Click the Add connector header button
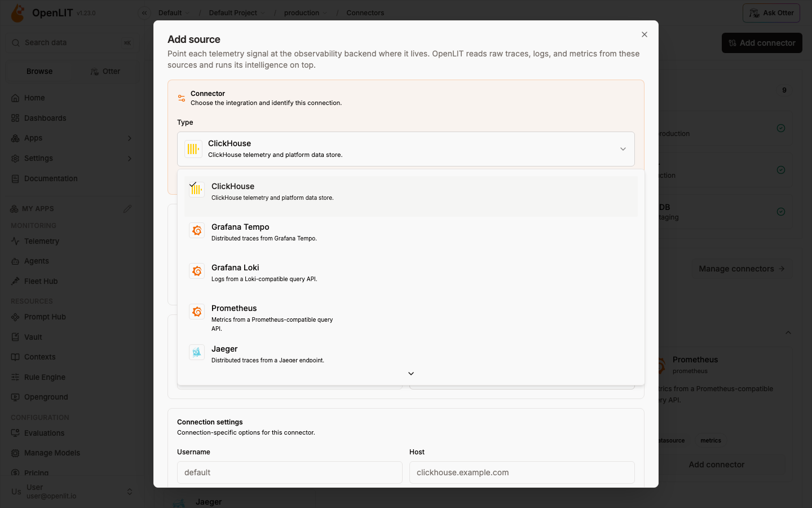The image size is (812, 508). coord(762,43)
